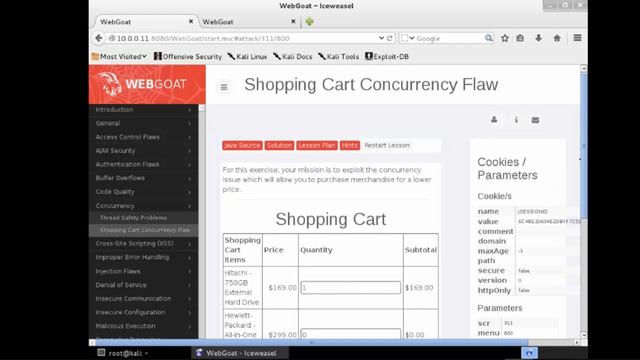The width and height of the screenshot is (640, 360).
Task: Expand Authentication Flaws section
Action: pyautogui.click(x=143, y=164)
